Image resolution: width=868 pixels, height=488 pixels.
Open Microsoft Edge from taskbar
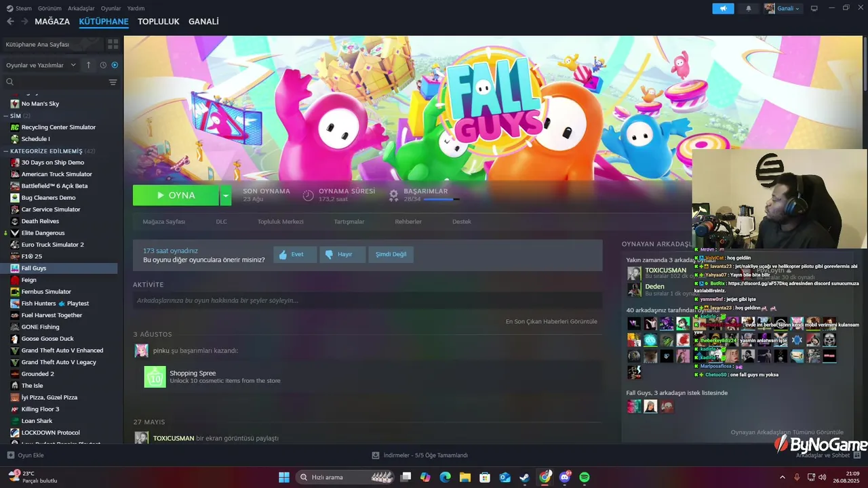click(x=445, y=477)
